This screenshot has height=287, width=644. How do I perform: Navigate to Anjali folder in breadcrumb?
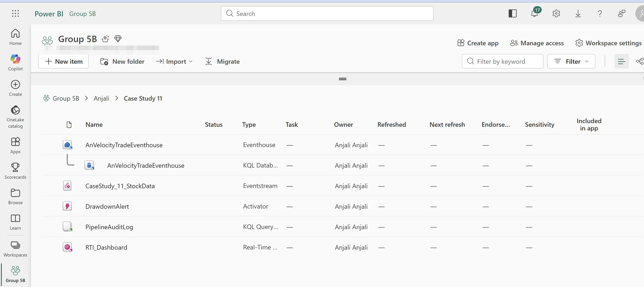tap(102, 98)
